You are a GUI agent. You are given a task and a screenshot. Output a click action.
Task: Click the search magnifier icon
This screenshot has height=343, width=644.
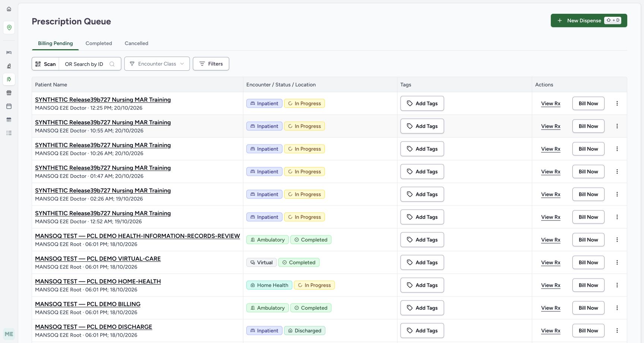coord(112,64)
